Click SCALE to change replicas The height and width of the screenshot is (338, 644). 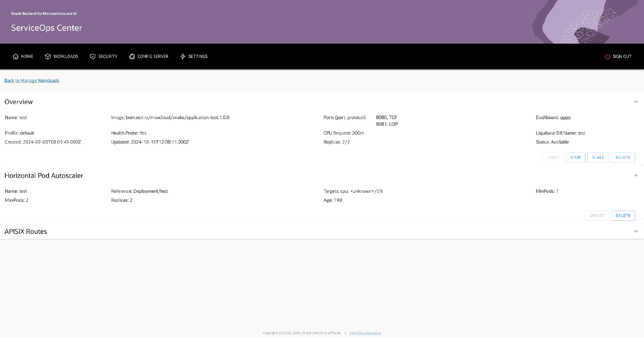pyautogui.click(x=598, y=157)
